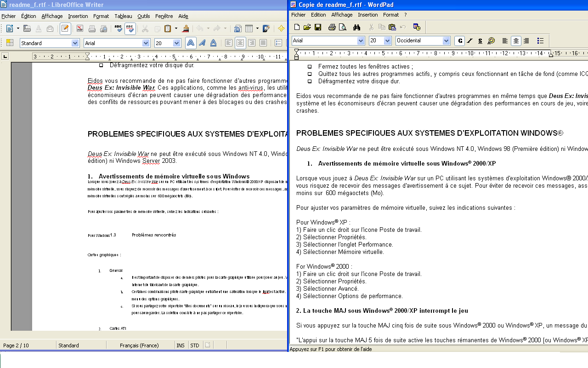
Task: Open the Navigator star icon in LibreOffice
Action: pyautogui.click(x=281, y=29)
